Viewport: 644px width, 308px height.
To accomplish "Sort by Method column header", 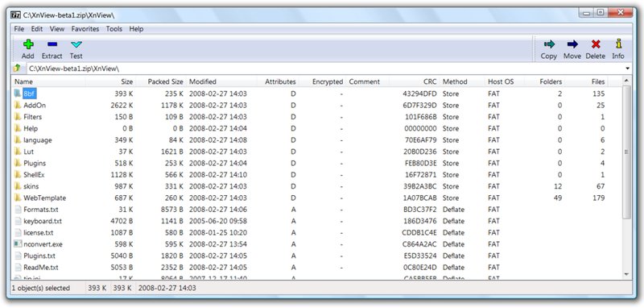I will coord(462,81).
